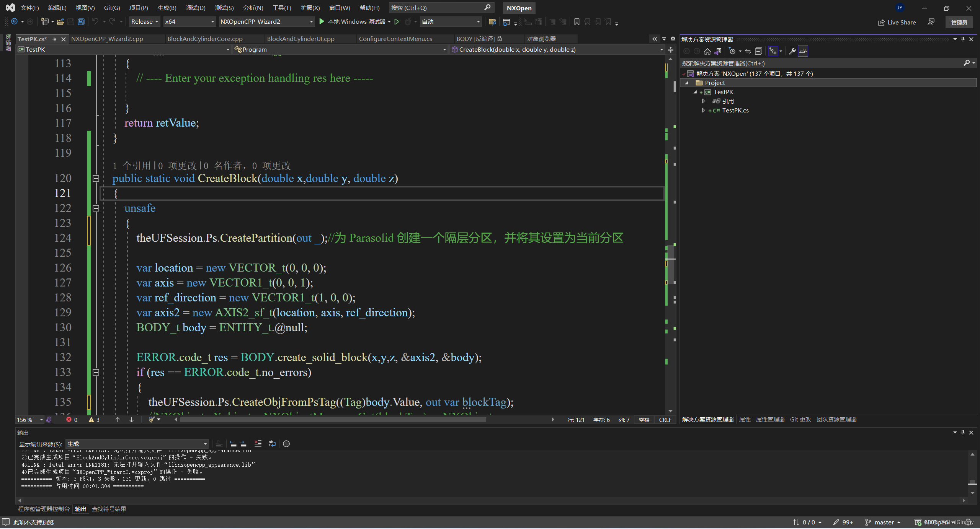
Task: Expand the 引用 node under TestPK
Action: pos(704,101)
